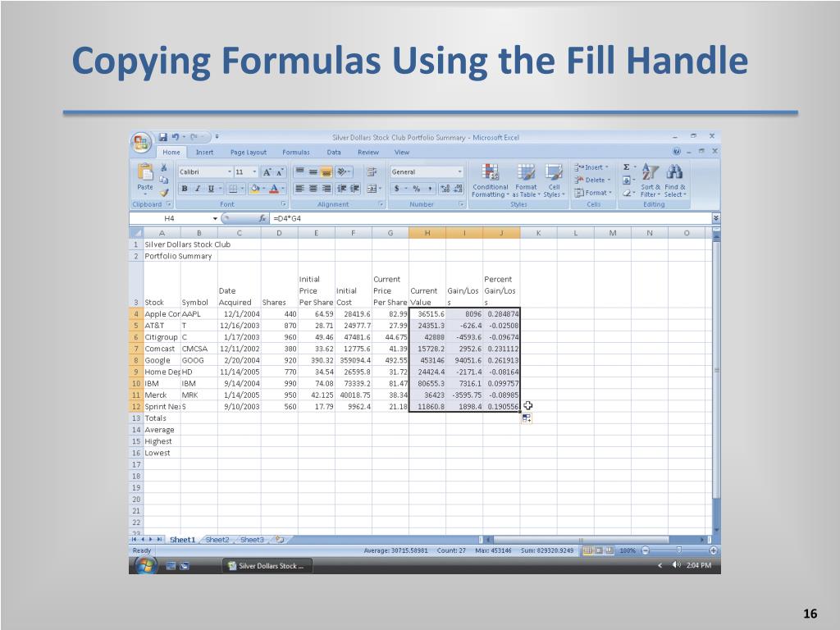
Task: Copy the selected cells
Action: (x=164, y=180)
